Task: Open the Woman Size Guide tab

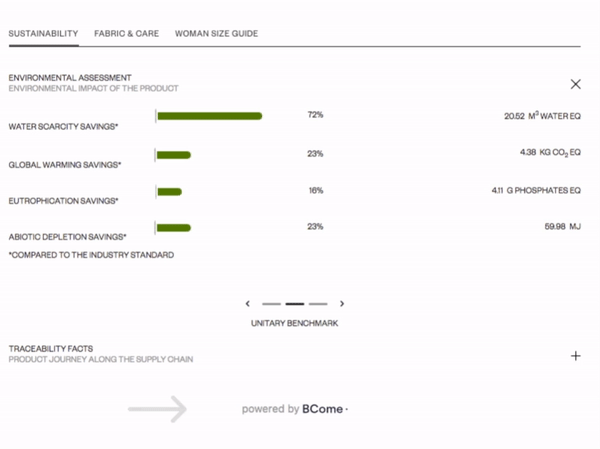Action: tap(216, 34)
